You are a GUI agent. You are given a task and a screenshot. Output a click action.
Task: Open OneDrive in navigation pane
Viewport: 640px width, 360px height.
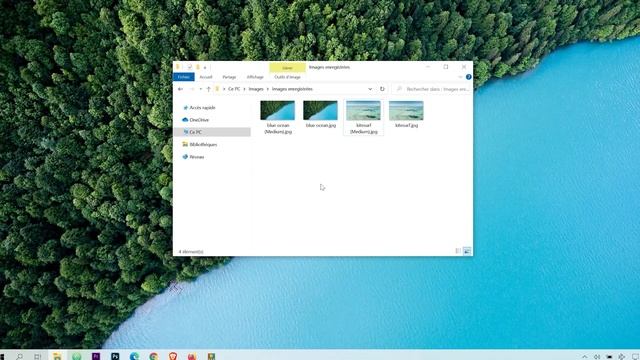click(x=196, y=120)
